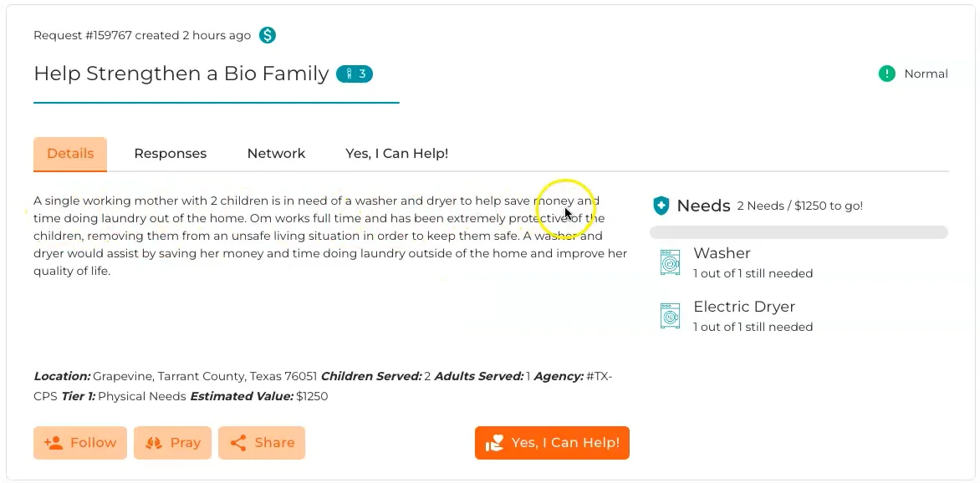Switch to the Details tab
The width and height of the screenshot is (980, 483).
pyautogui.click(x=70, y=154)
